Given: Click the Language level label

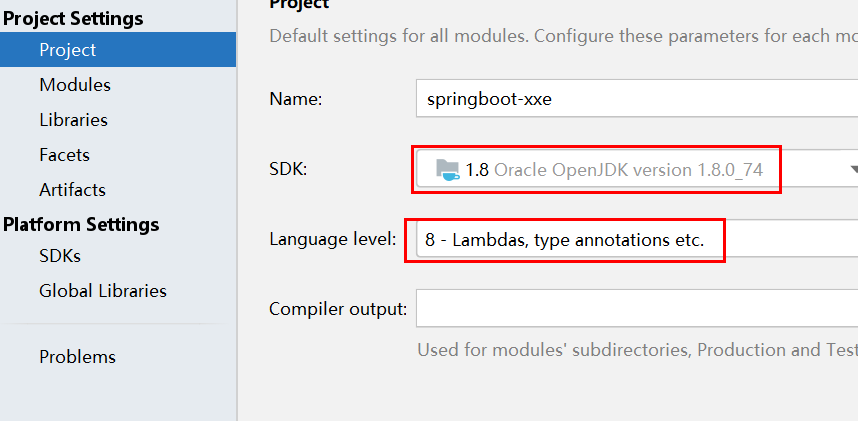Looking at the screenshot, I should 332,239.
